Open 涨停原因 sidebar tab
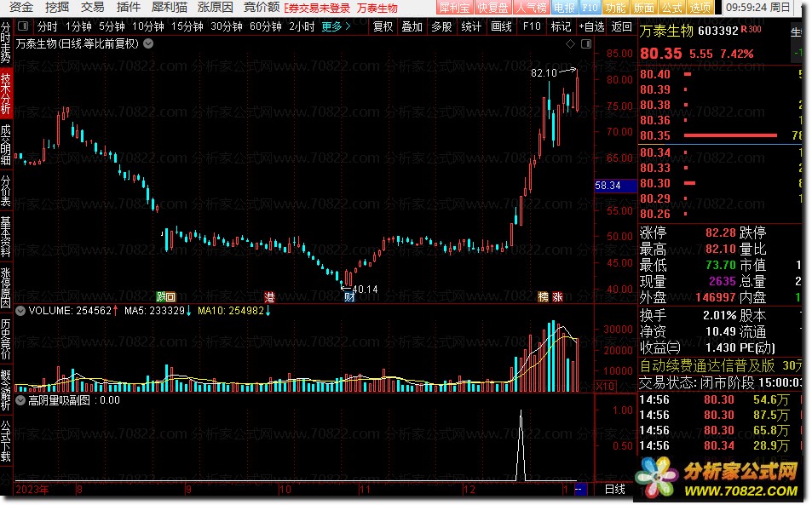The width and height of the screenshot is (812, 505). (x=6, y=288)
